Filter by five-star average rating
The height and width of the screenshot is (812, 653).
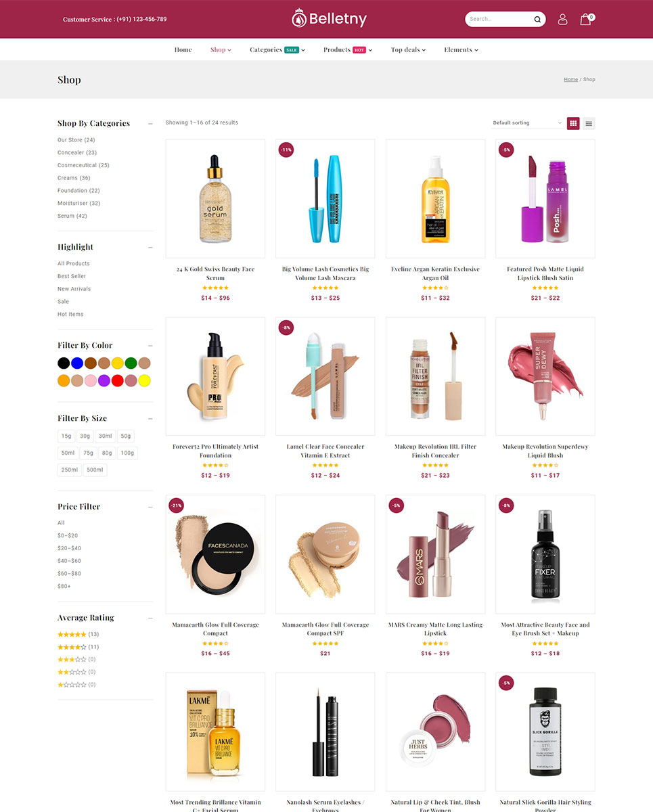[x=78, y=634]
